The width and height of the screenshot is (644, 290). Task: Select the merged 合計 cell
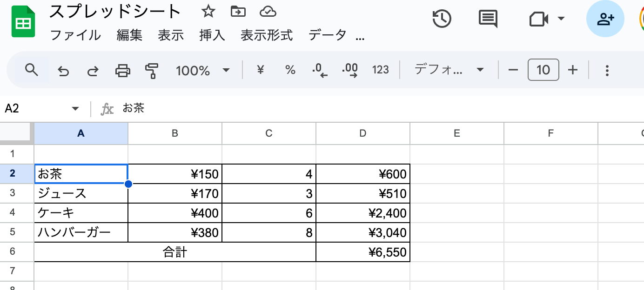pos(175,252)
